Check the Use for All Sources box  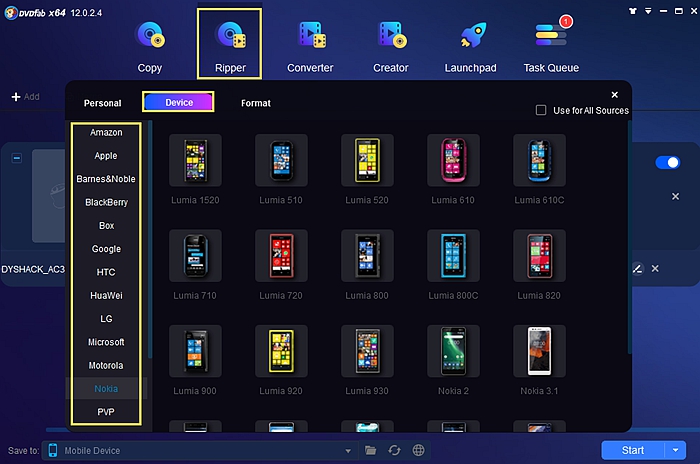[541, 110]
